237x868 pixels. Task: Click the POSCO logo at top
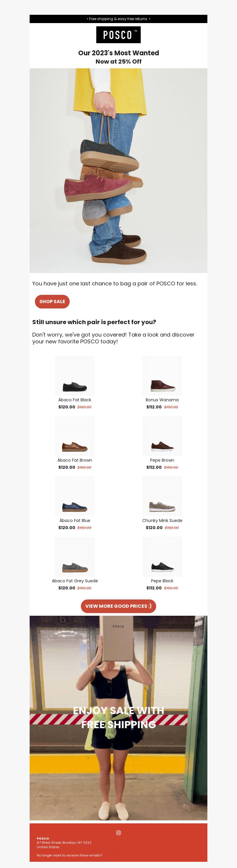(x=118, y=35)
